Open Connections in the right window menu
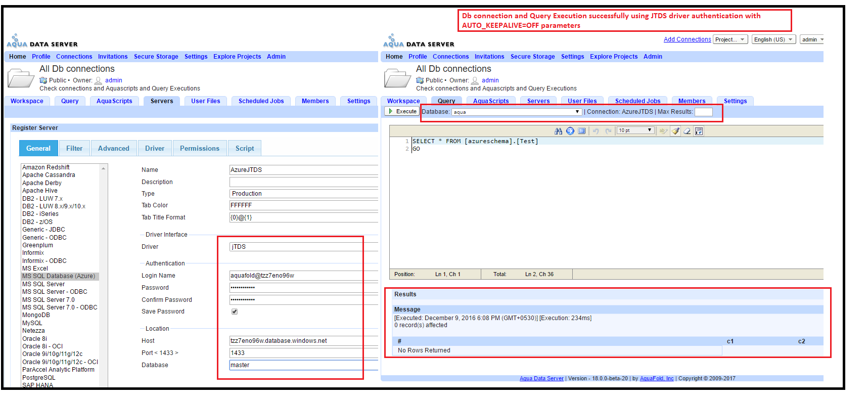 (451, 57)
